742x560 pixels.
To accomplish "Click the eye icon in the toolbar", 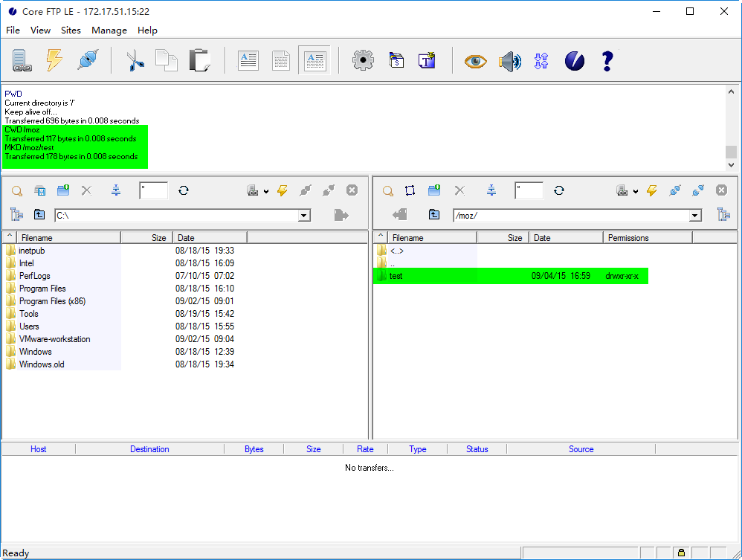I will [x=475, y=61].
